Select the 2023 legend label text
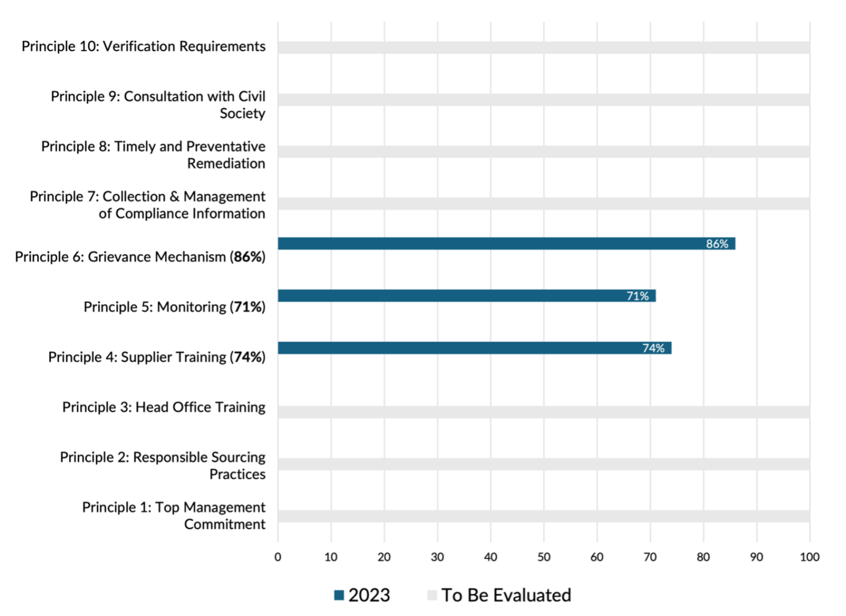The width and height of the screenshot is (846, 616). 369,595
